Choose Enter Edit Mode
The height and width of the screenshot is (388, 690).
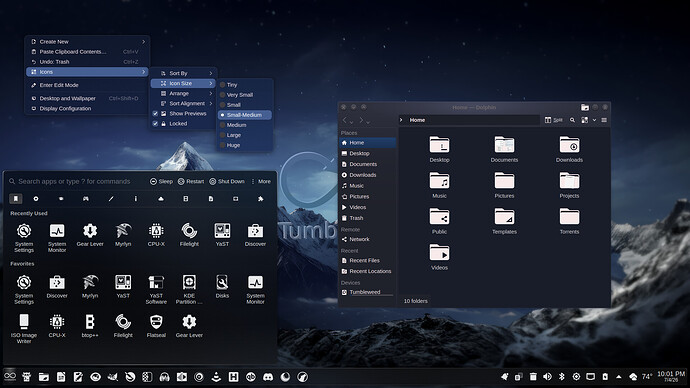click(x=87, y=85)
